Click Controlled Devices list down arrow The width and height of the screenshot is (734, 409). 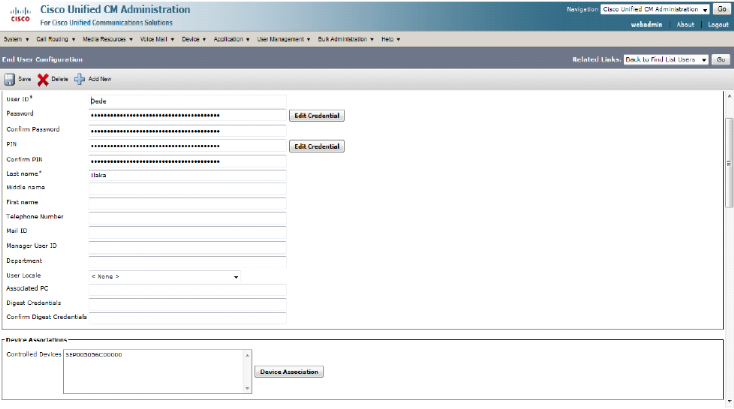coord(247,388)
